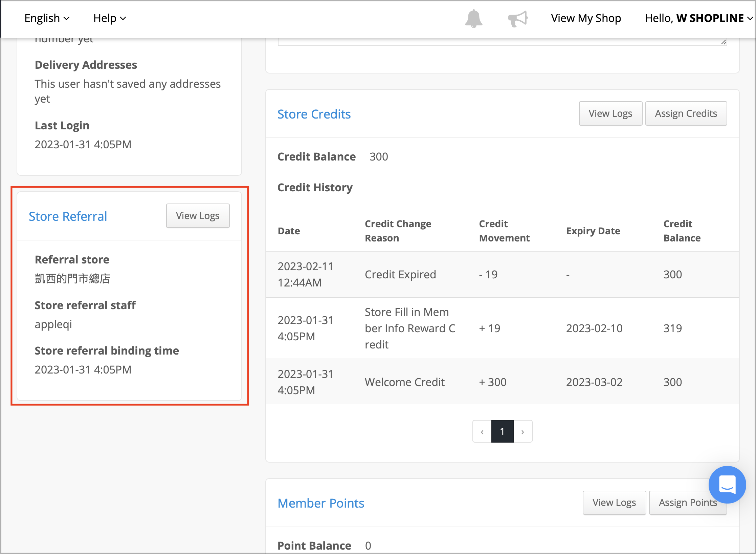Click the Credit History label
The height and width of the screenshot is (554, 756).
pyautogui.click(x=315, y=188)
